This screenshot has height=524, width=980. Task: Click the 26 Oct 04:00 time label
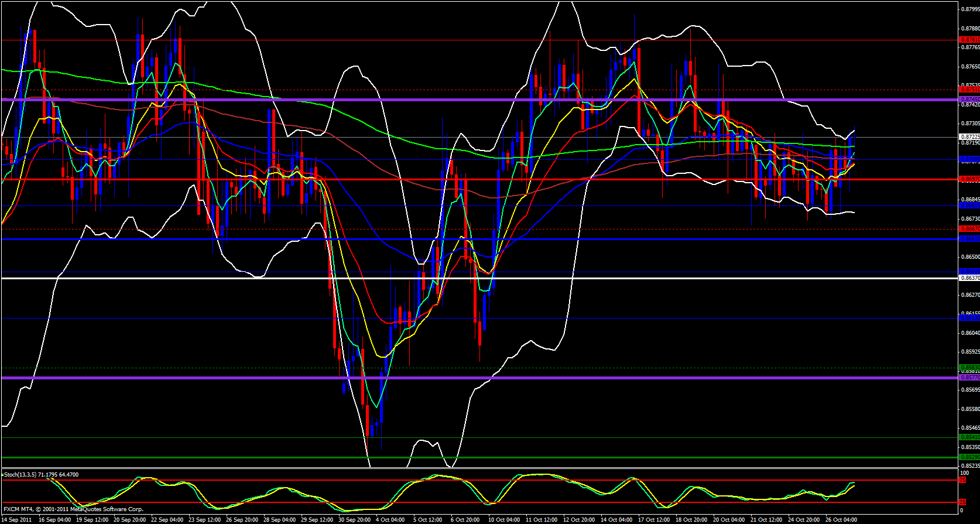pos(841,520)
